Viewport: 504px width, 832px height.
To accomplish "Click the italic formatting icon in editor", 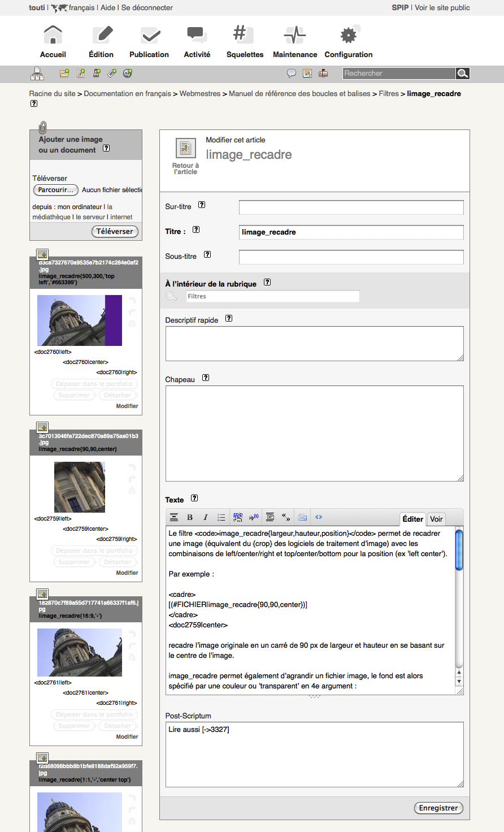I will pyautogui.click(x=205, y=517).
